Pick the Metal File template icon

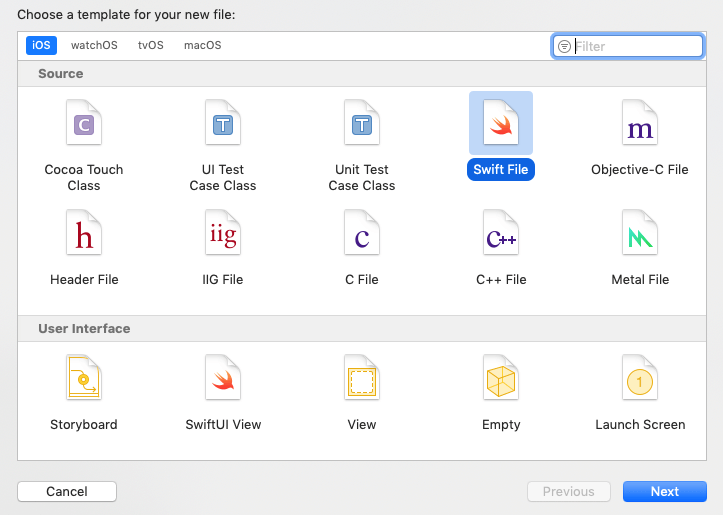coord(639,234)
